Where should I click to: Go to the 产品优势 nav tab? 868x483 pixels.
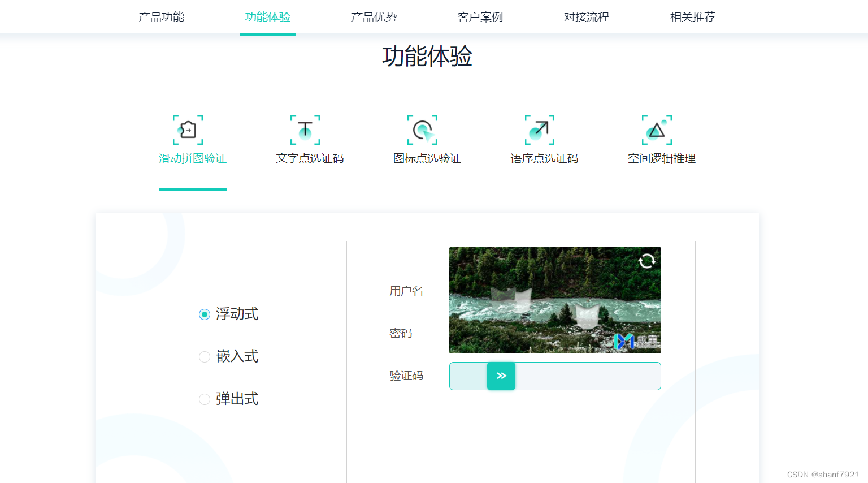374,17
